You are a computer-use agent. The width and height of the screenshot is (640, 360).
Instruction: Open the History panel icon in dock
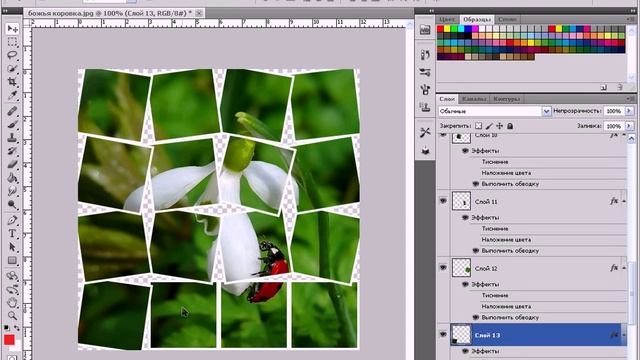pyautogui.click(x=425, y=54)
